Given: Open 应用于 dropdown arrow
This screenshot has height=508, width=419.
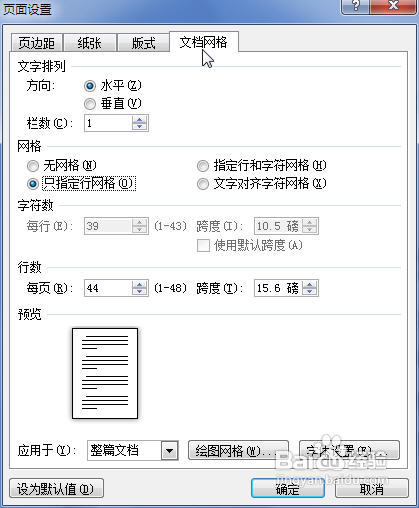Looking at the screenshot, I should [170, 451].
